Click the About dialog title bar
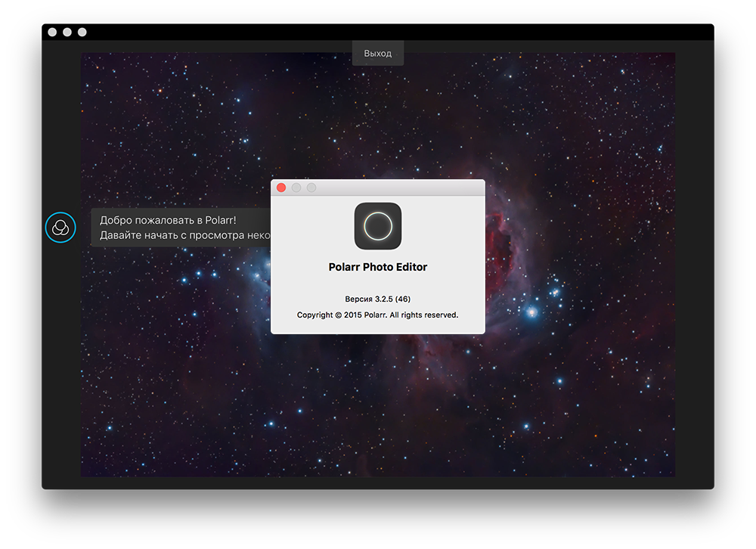 [x=393, y=188]
